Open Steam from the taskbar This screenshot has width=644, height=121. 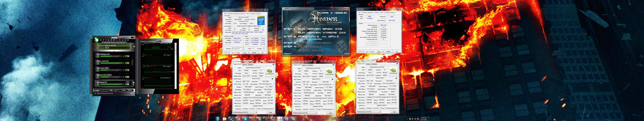pyautogui.click(x=232, y=119)
